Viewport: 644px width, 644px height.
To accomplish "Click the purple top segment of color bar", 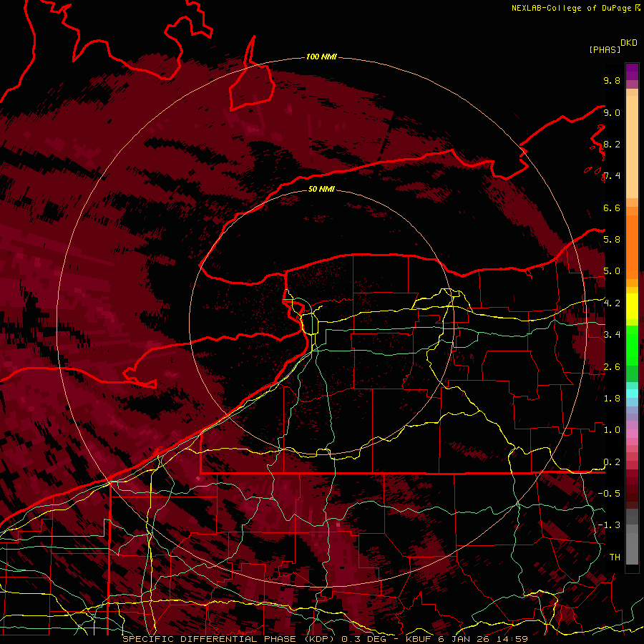I will pyautogui.click(x=632, y=72).
